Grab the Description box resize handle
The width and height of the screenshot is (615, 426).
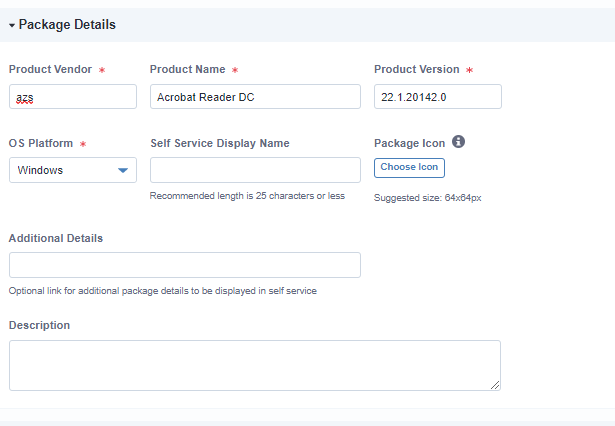(x=495, y=385)
